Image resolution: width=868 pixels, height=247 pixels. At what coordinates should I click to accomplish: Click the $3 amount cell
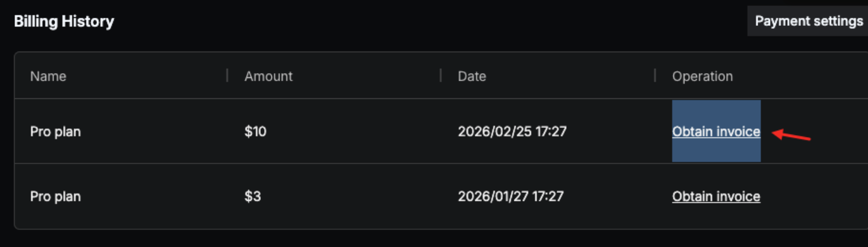click(252, 197)
